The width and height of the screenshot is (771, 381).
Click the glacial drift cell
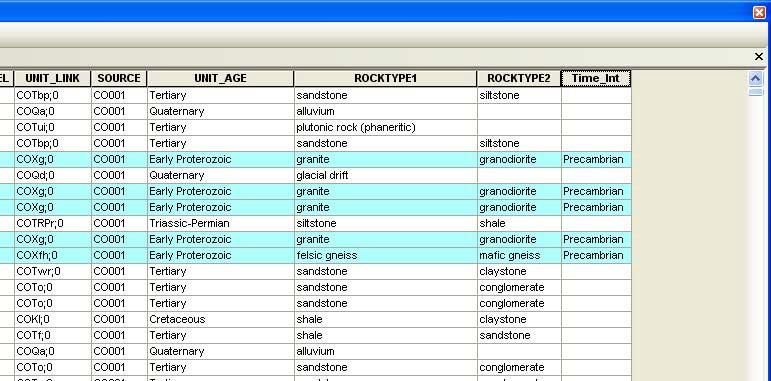click(x=386, y=176)
